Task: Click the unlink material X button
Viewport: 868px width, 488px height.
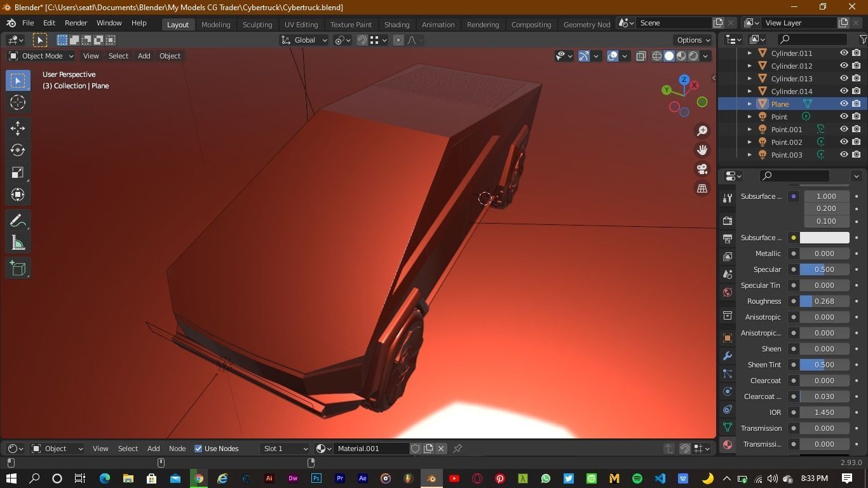Action: click(441, 449)
